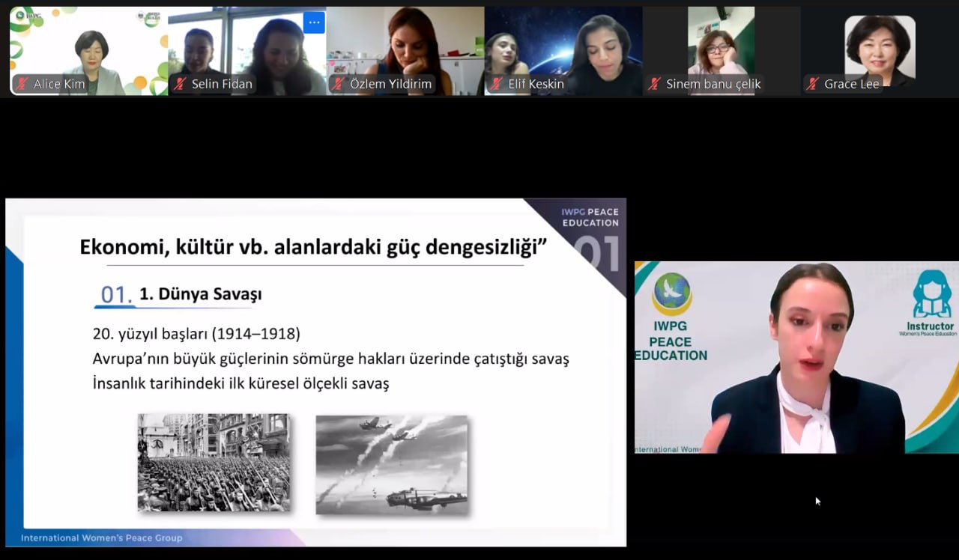Image resolution: width=959 pixels, height=560 pixels.
Task: Click the Instructor reading-woman icon
Action: [x=931, y=294]
